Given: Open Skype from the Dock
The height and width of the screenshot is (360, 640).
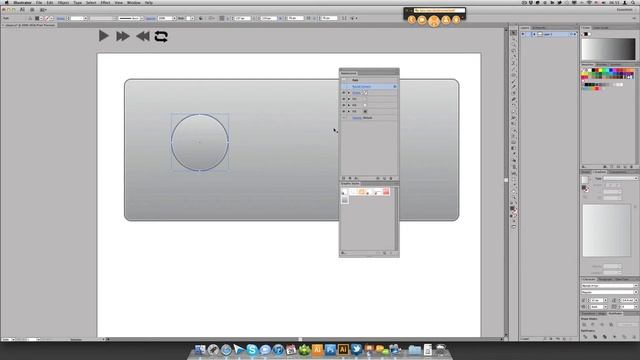Looking at the screenshot, I should pyautogui.click(x=252, y=350).
